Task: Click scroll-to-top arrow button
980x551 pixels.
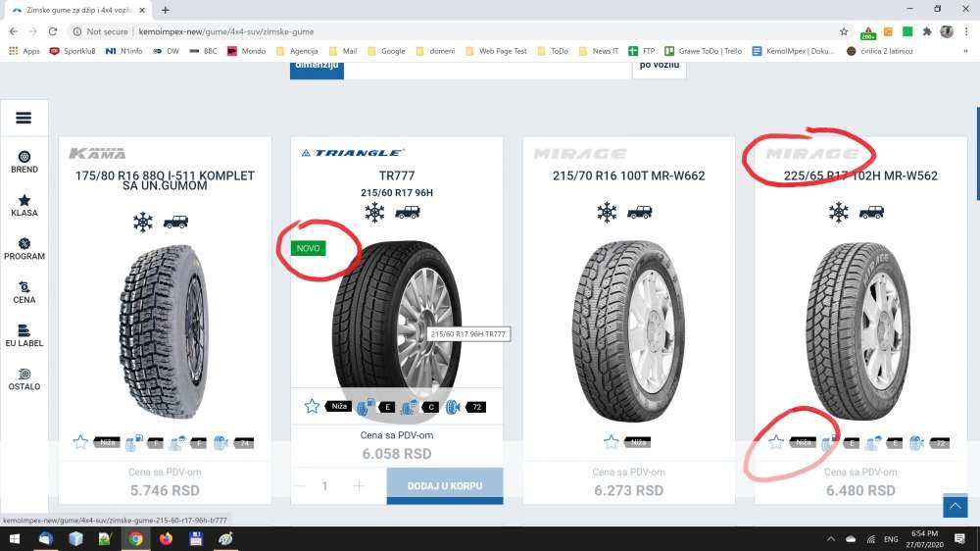Action: [x=955, y=506]
